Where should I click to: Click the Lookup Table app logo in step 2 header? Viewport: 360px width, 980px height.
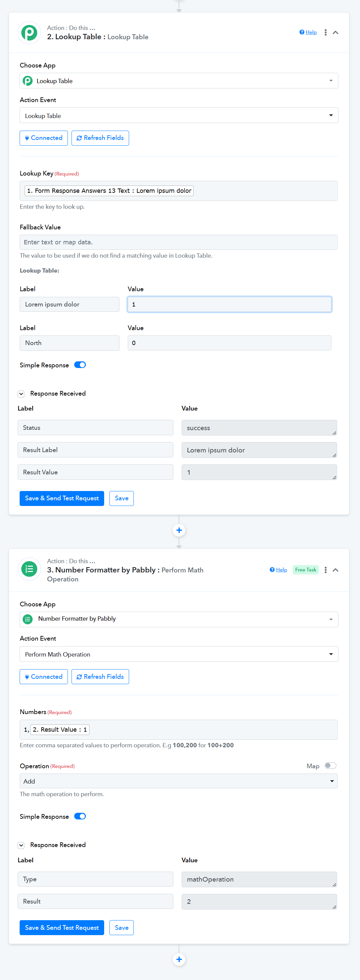[x=29, y=33]
